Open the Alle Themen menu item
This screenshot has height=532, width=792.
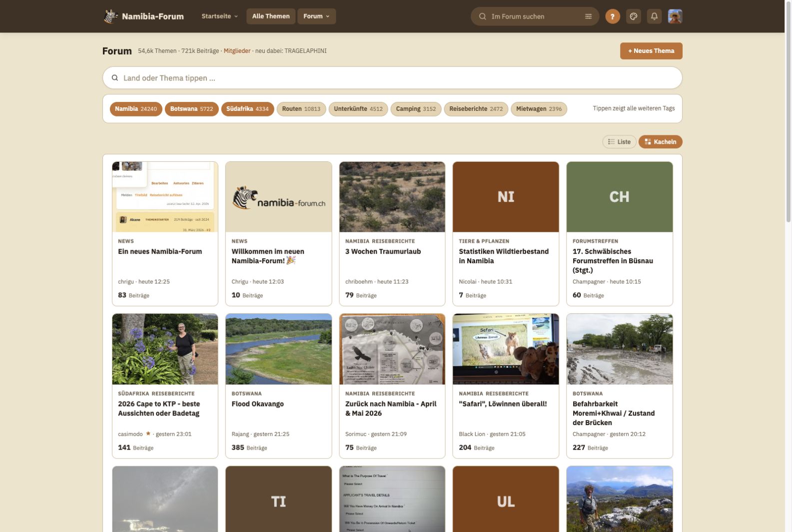point(271,16)
